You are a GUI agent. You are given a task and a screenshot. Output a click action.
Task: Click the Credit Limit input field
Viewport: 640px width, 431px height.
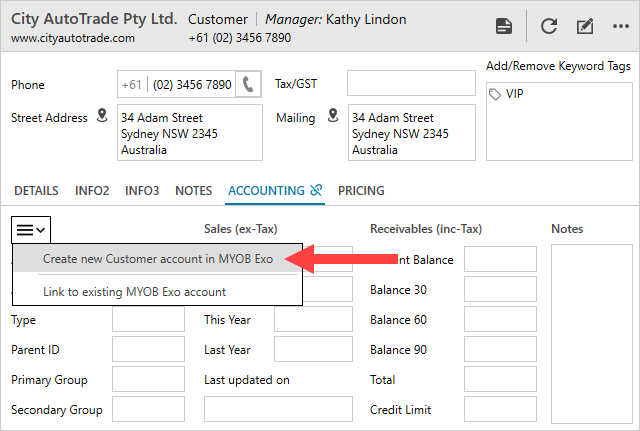[x=500, y=410]
